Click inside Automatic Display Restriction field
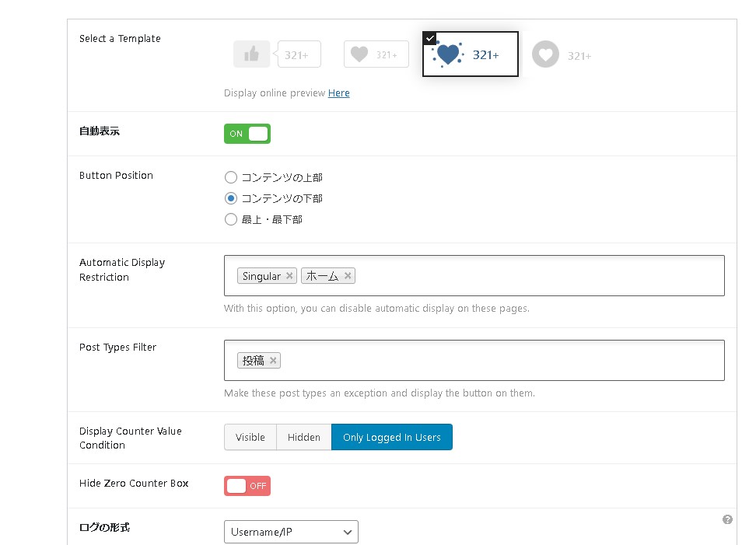Viewport: 756px width, 545px height. click(x=537, y=276)
